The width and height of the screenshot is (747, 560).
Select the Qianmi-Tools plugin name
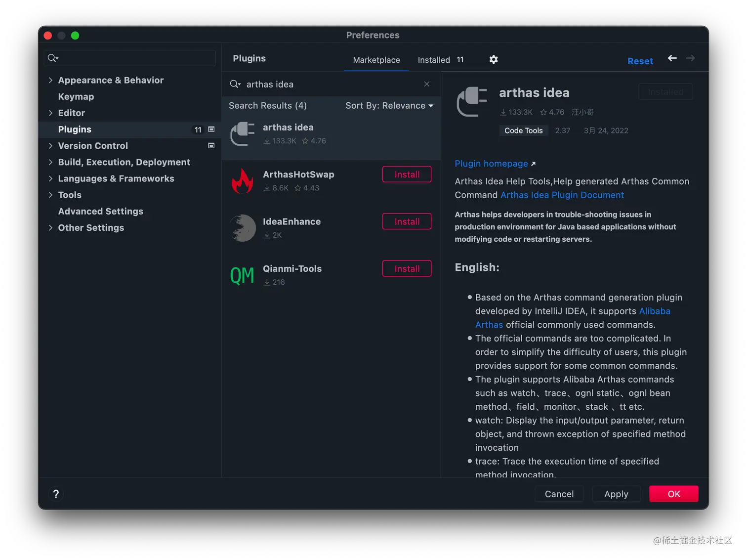(x=292, y=268)
